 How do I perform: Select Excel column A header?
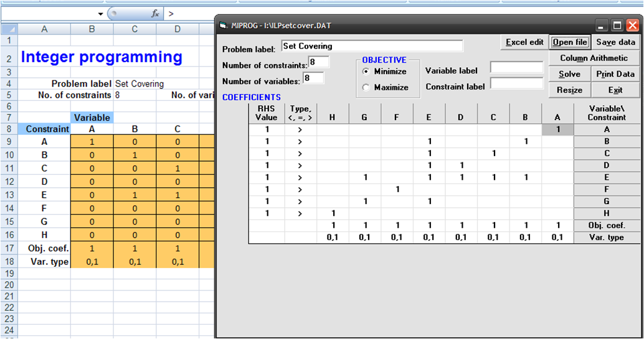tap(44, 29)
